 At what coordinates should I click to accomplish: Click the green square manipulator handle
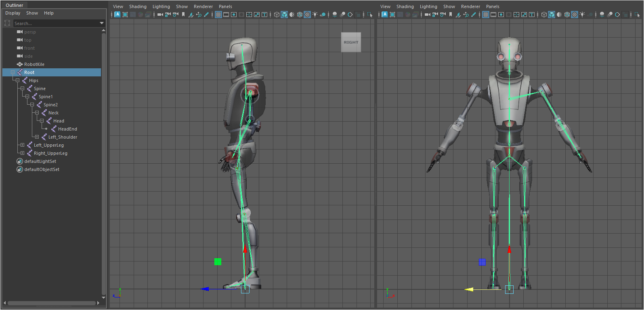tap(218, 261)
